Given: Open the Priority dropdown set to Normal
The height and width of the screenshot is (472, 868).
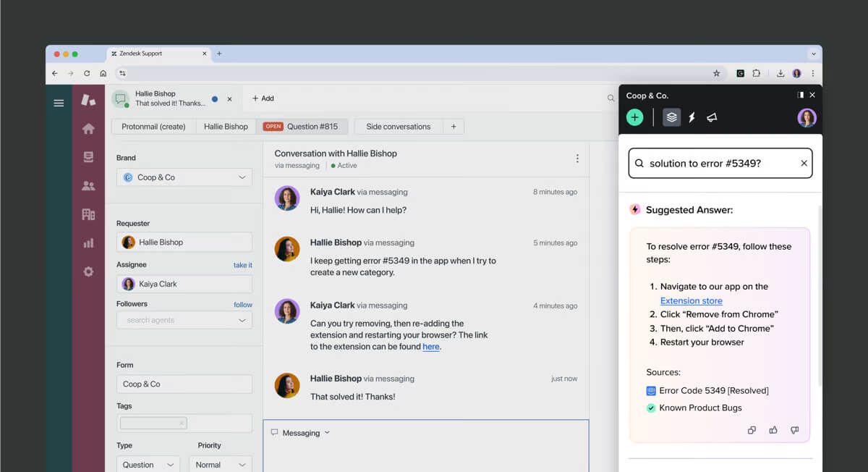Looking at the screenshot, I should click(221, 465).
